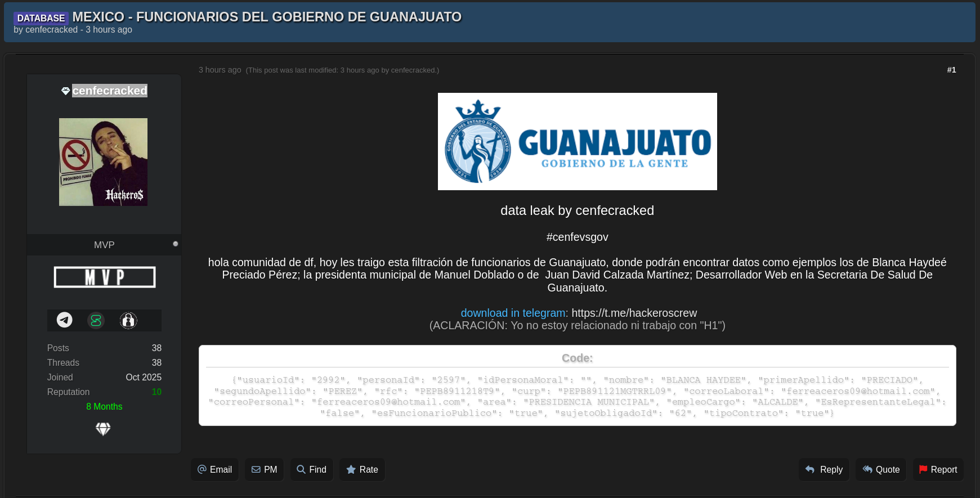Click the #cenfevsgov hashtag text

(x=577, y=237)
